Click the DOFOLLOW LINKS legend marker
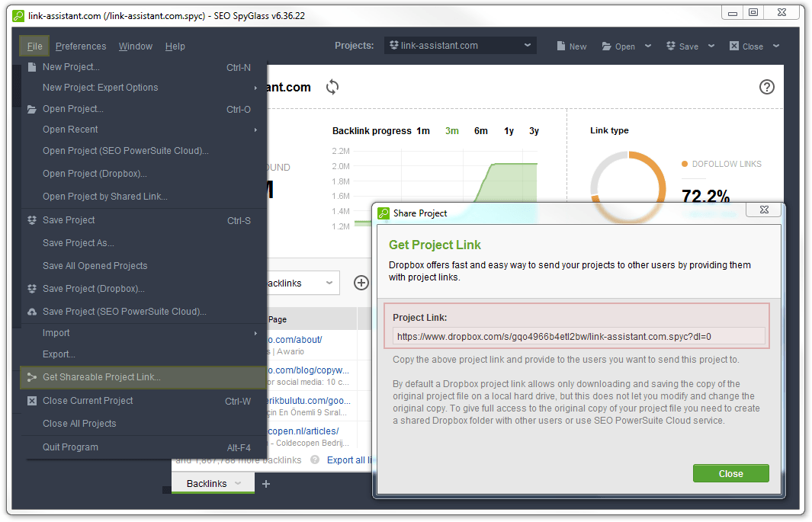812x522 pixels. (x=685, y=164)
